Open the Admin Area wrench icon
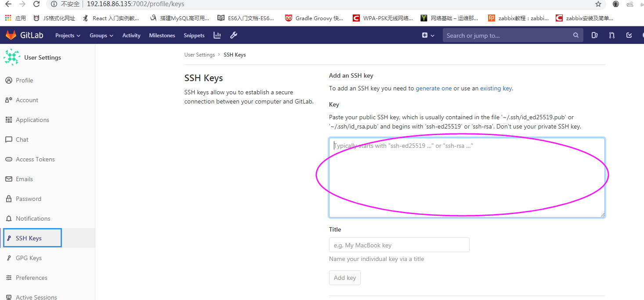The image size is (644, 300). point(233,35)
